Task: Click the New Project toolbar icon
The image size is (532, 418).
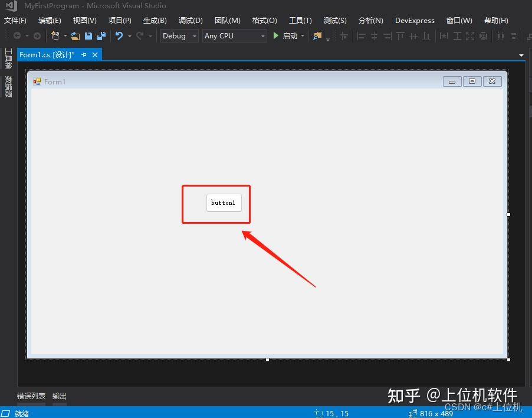Action: [55, 35]
